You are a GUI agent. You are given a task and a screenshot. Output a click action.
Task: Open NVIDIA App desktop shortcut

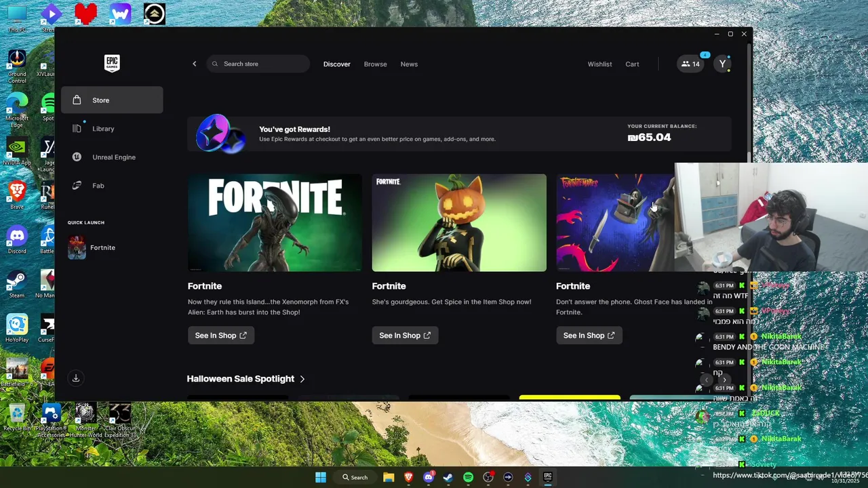pyautogui.click(x=17, y=152)
